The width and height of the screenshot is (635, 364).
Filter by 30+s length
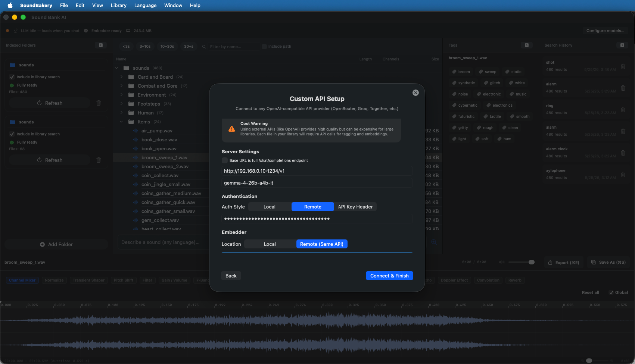click(x=189, y=46)
